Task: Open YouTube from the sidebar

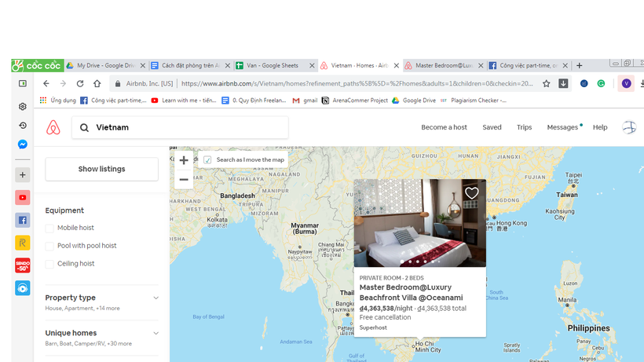Action: click(x=23, y=197)
